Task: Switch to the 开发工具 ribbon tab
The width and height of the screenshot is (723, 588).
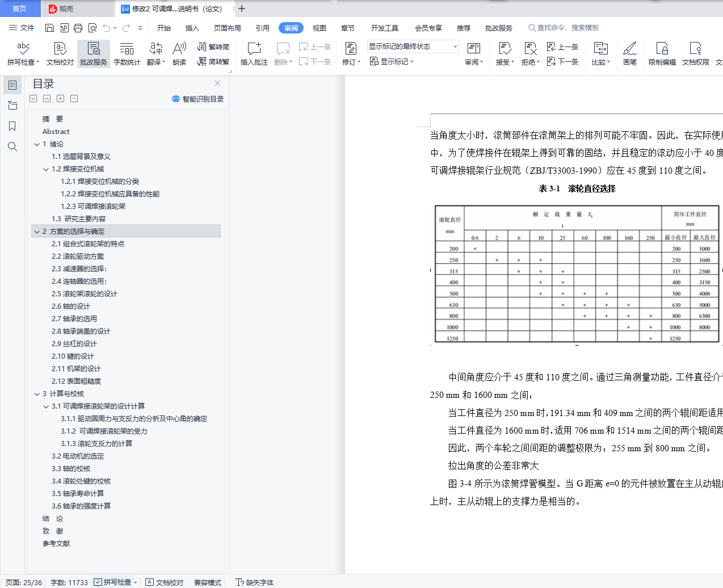Action: click(385, 28)
